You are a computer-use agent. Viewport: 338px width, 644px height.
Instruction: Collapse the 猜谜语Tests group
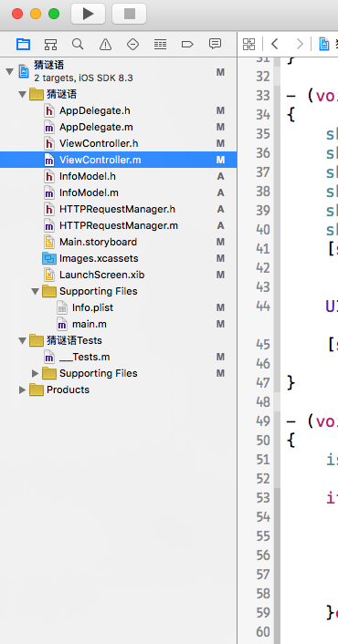point(22,340)
